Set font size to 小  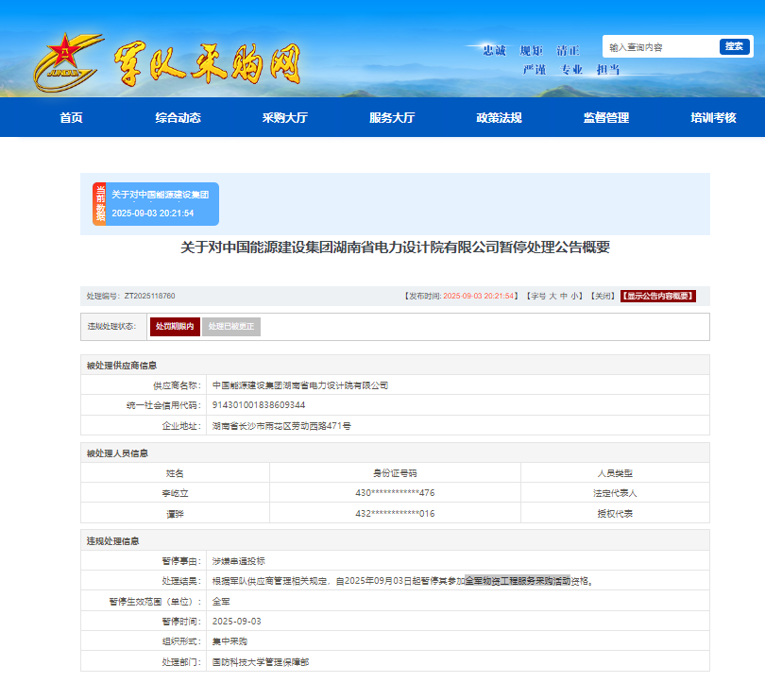pos(574,296)
